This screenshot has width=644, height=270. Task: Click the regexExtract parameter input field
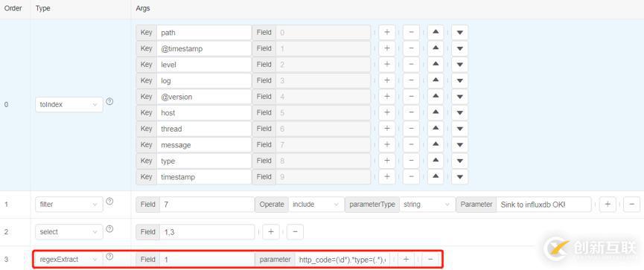[x=342, y=260]
